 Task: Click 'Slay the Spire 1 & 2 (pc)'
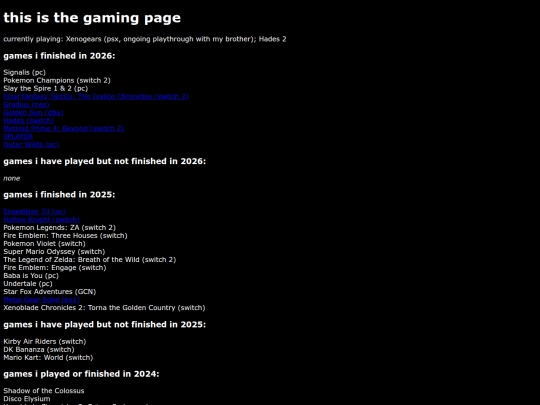pyautogui.click(x=46, y=88)
